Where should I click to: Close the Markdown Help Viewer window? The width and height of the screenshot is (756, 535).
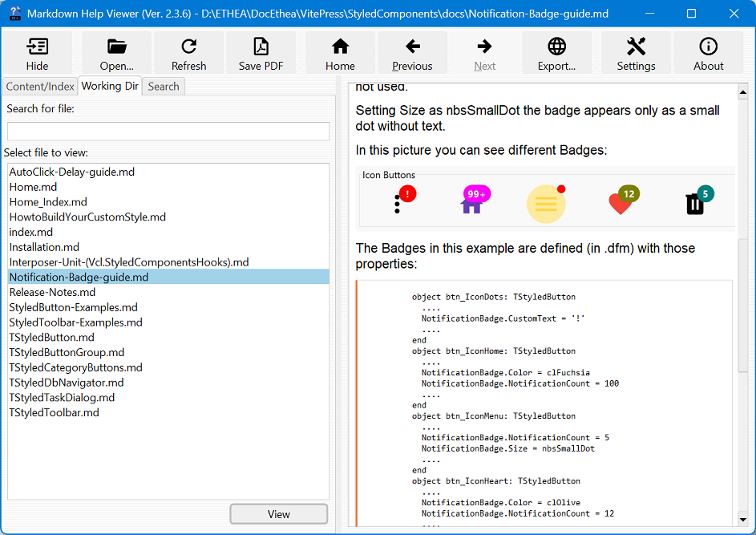(x=734, y=13)
